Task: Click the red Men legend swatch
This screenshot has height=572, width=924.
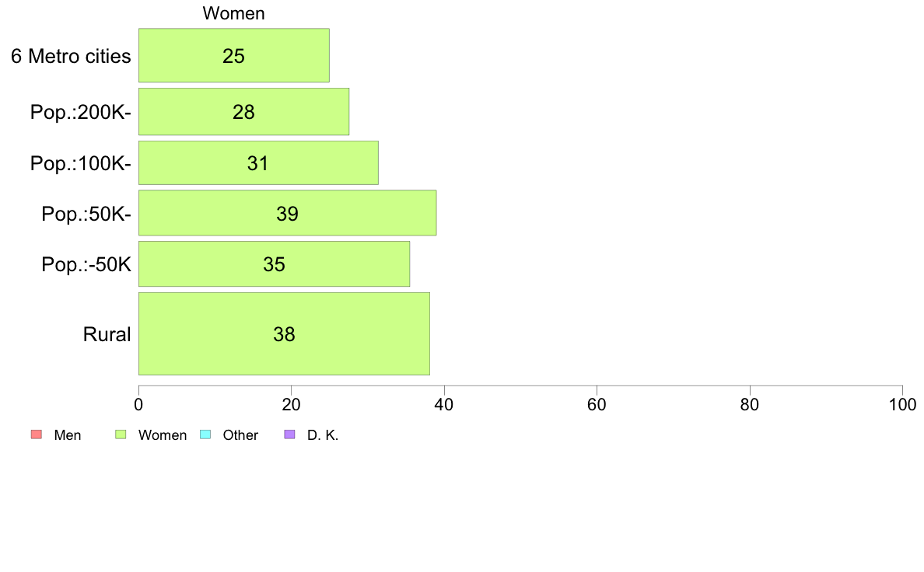Action: [x=37, y=434]
